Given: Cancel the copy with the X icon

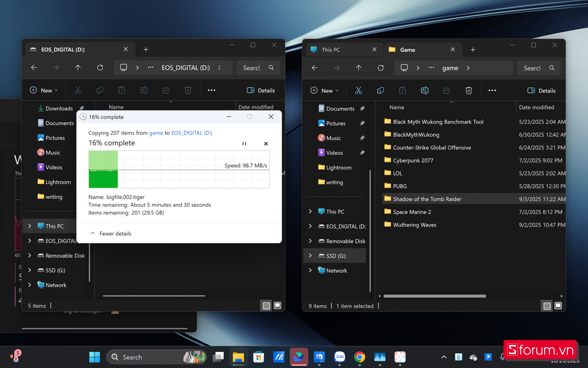Looking at the screenshot, I should click(x=266, y=144).
